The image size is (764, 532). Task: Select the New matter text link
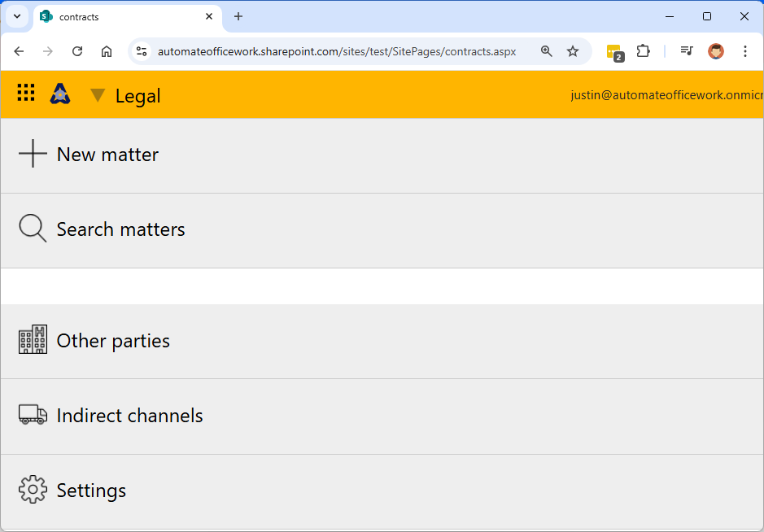pos(107,155)
